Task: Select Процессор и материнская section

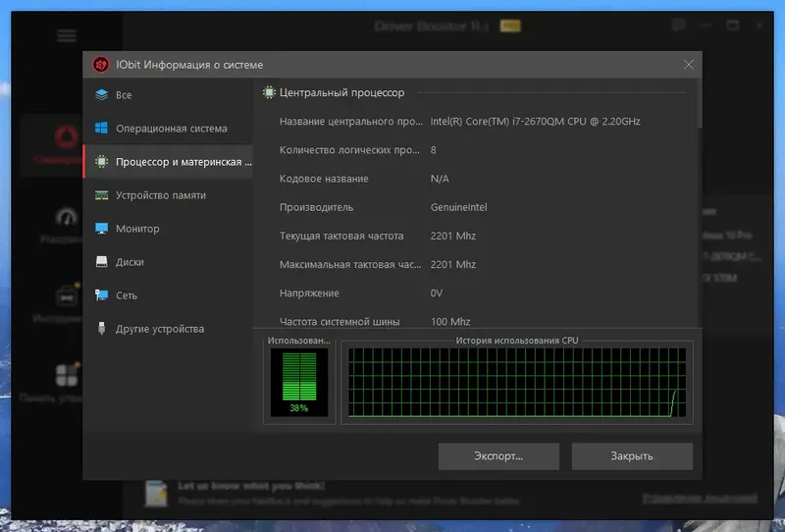Action: click(168, 161)
